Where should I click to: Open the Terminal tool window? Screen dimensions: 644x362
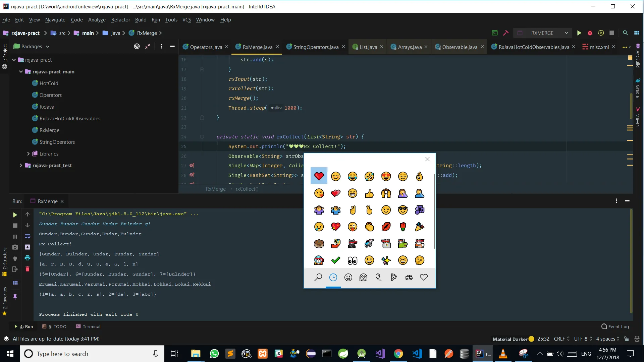point(88,326)
